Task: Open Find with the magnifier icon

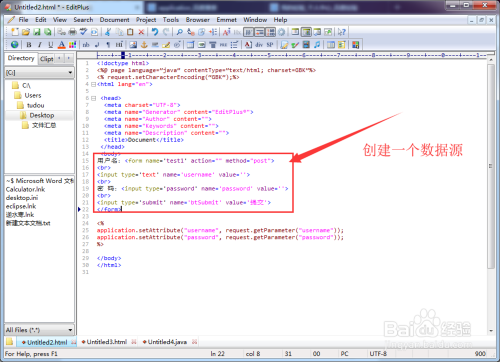Action: pos(180,32)
